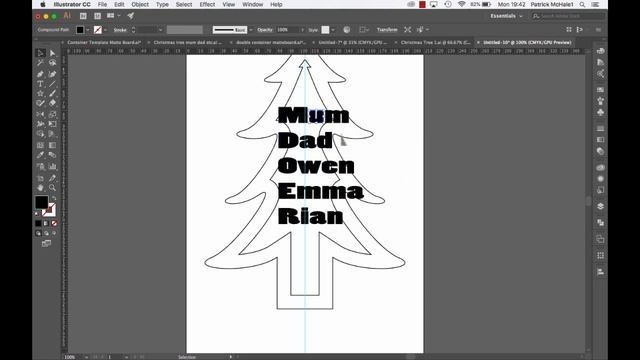Click the GPU rocket icon in app bar
Viewport: 640px width, 360px height.
click(131, 16)
